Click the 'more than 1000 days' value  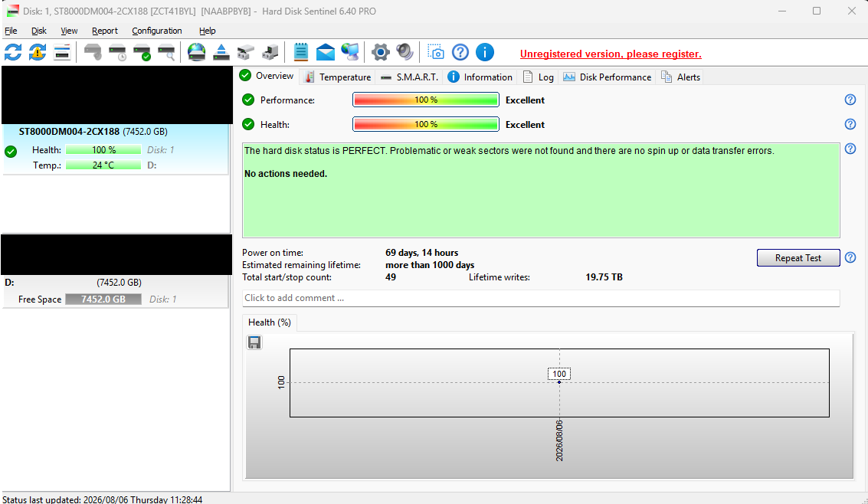(x=430, y=265)
